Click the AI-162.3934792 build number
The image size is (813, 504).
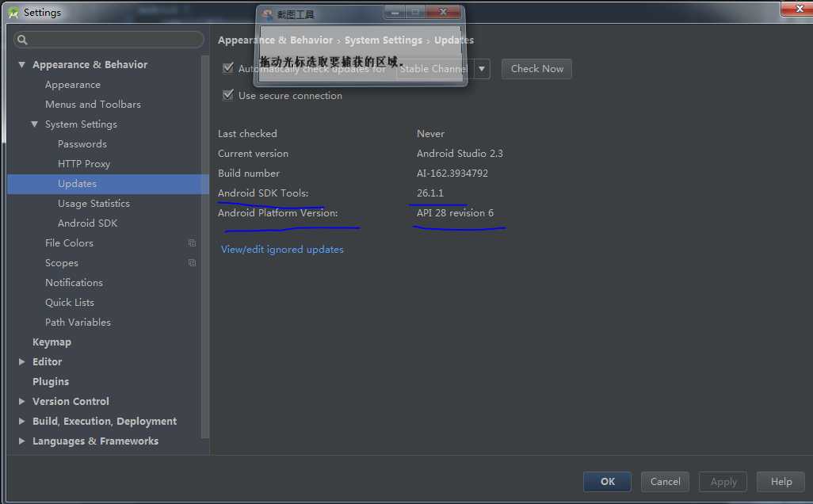click(452, 174)
